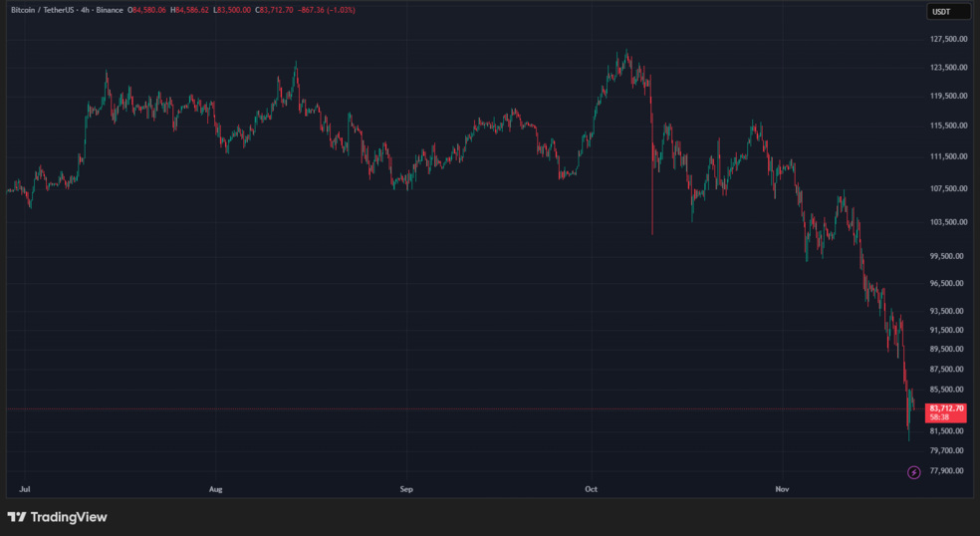Click the TradingView logo mark

[x=17, y=517]
